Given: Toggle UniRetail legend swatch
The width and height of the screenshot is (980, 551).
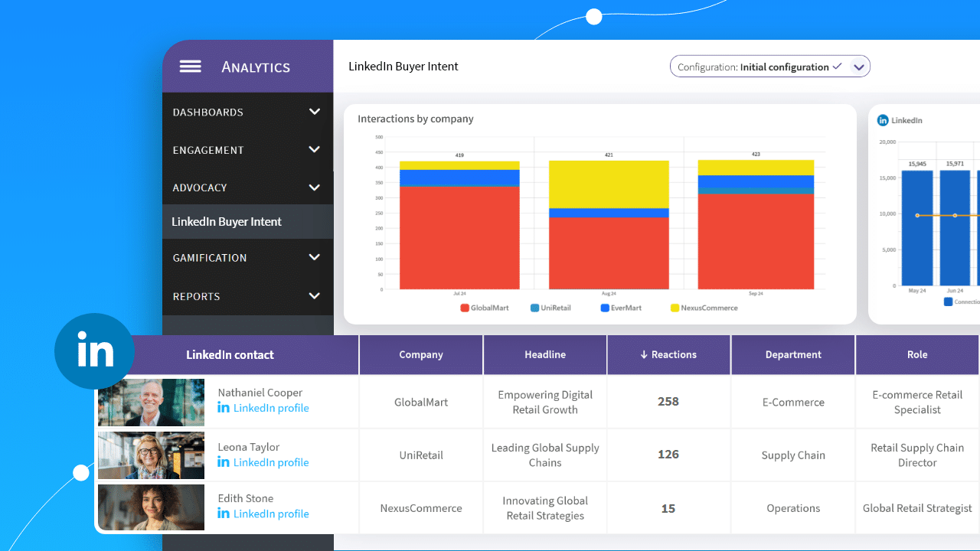Looking at the screenshot, I should pyautogui.click(x=534, y=308).
